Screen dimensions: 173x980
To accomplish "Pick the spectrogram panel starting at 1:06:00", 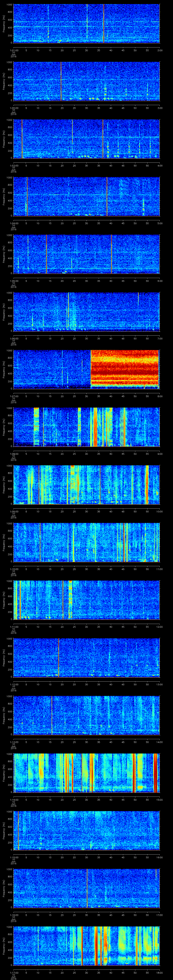I will [87, 312].
